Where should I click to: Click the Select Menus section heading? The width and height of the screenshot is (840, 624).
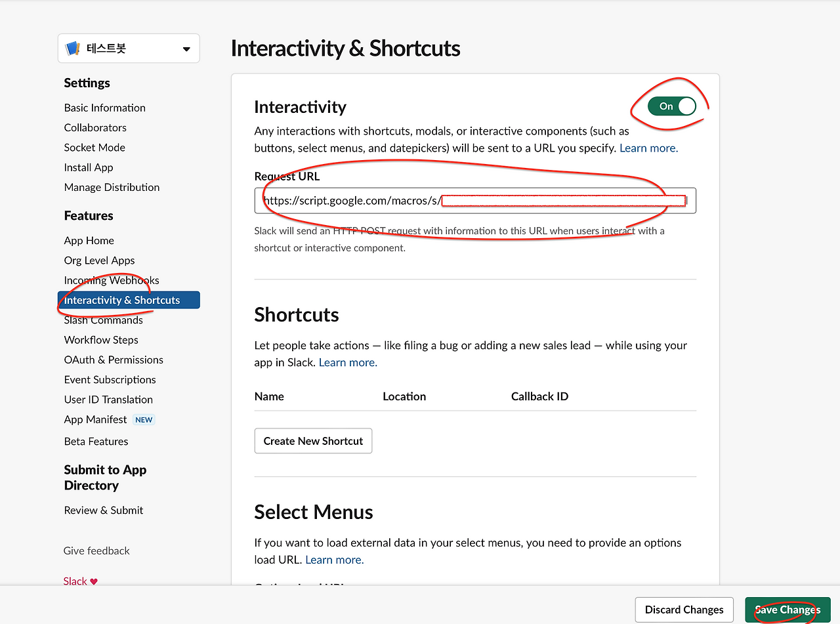point(314,512)
